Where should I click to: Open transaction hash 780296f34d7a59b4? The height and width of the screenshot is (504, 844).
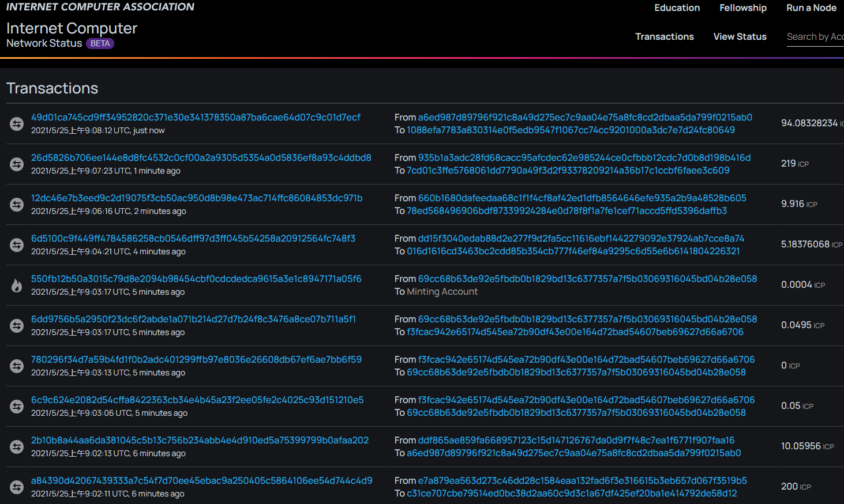[196, 359]
